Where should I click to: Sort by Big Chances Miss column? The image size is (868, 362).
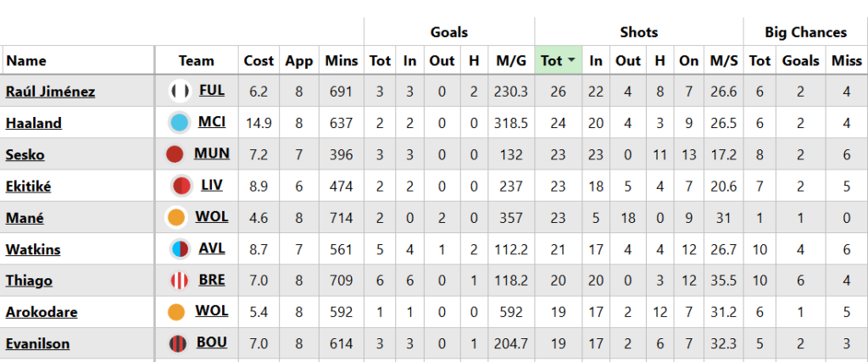pos(846,60)
